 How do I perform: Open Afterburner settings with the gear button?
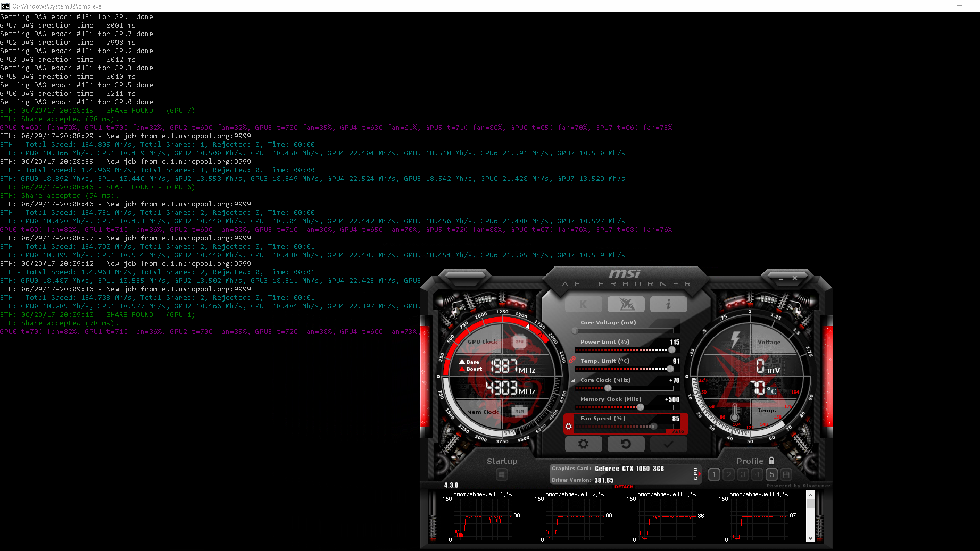click(x=583, y=444)
